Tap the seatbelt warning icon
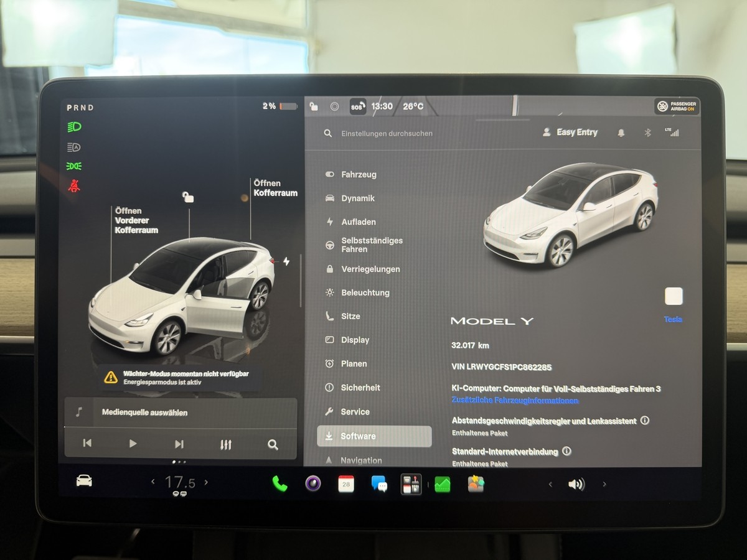 pyautogui.click(x=74, y=185)
